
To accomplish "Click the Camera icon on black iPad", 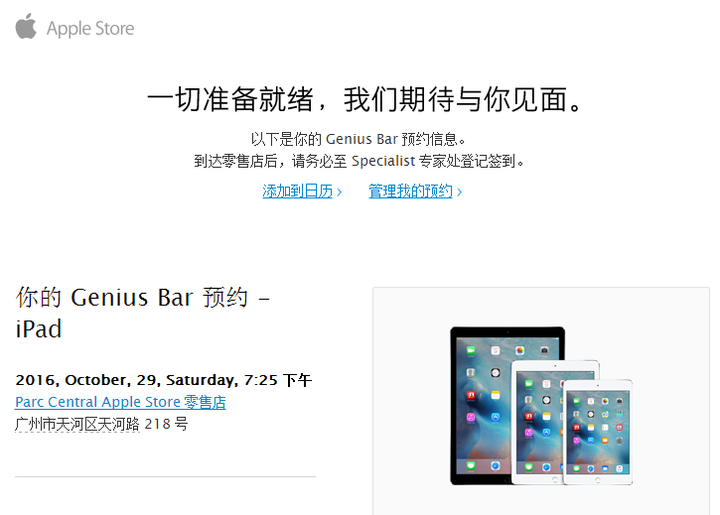I will click(x=544, y=351).
